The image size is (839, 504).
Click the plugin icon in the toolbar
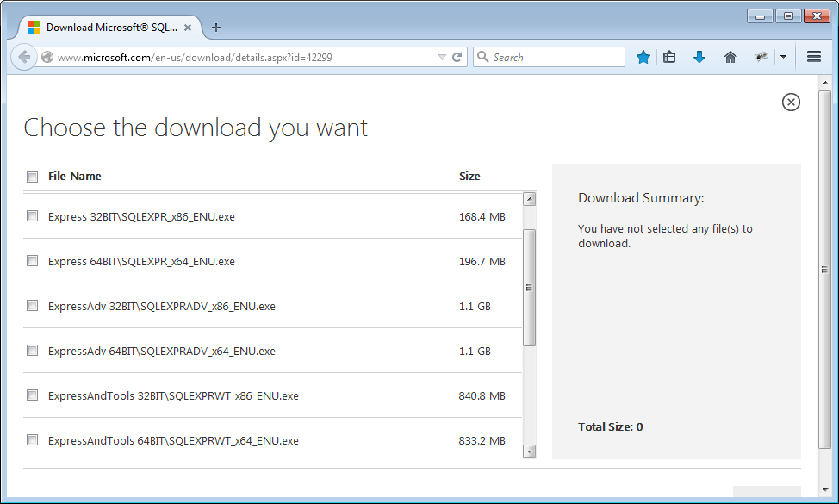[x=761, y=57]
